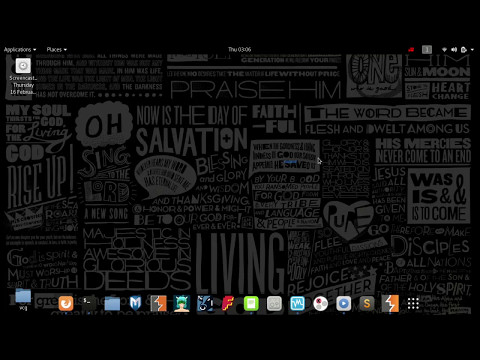Viewport: 480px width, 360px height.
Task: Launch the Terminal from dock
Action: [89, 303]
